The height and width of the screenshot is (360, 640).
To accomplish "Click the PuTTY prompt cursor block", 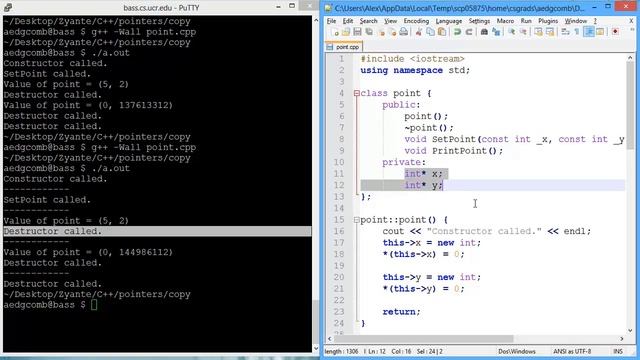I will click(94, 304).
